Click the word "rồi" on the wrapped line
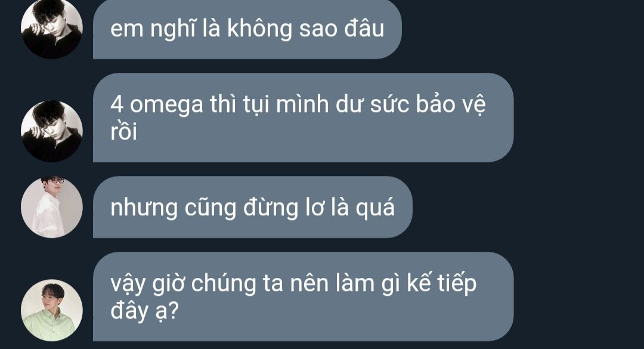Viewport: 644px width, 349px height. tap(123, 131)
